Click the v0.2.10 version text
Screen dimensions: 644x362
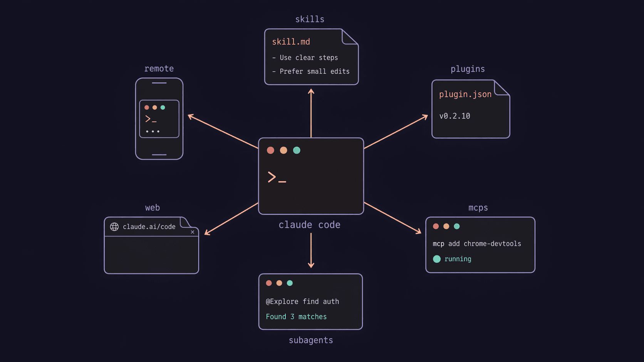click(454, 116)
